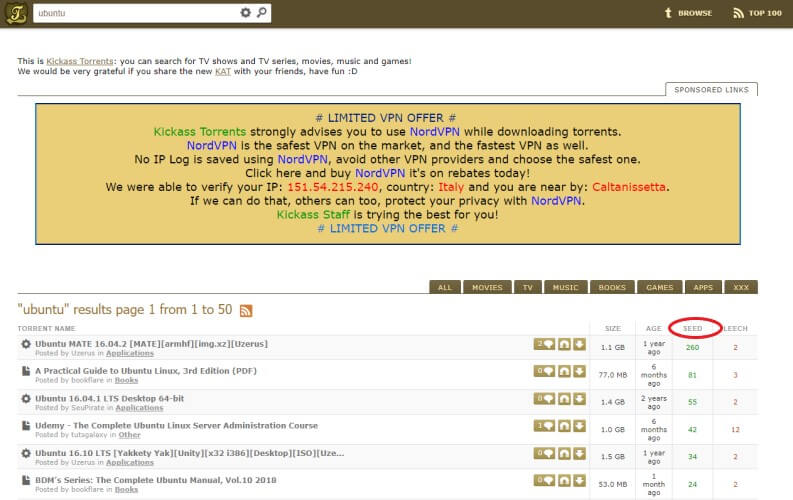The width and height of the screenshot is (793, 500).
Task: Sort results by LEECH column
Action: [x=735, y=329]
